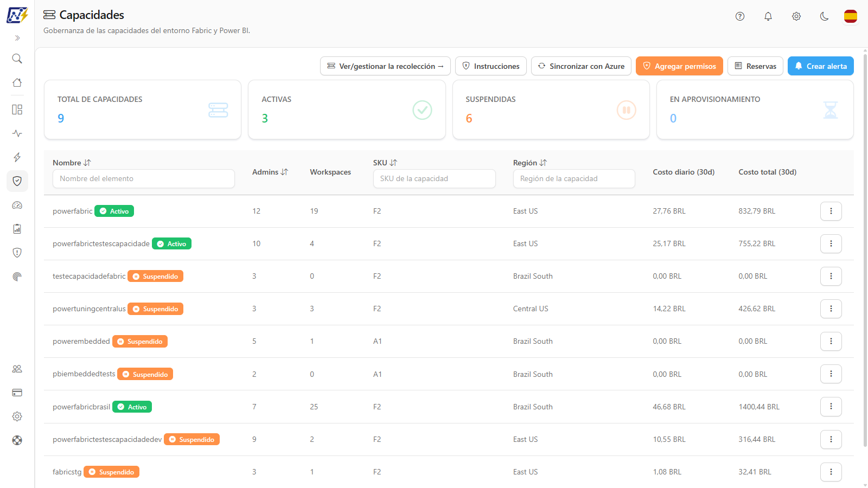Open the credit card billing icon
Image resolution: width=868 pixels, height=488 pixels.
pos(17,393)
